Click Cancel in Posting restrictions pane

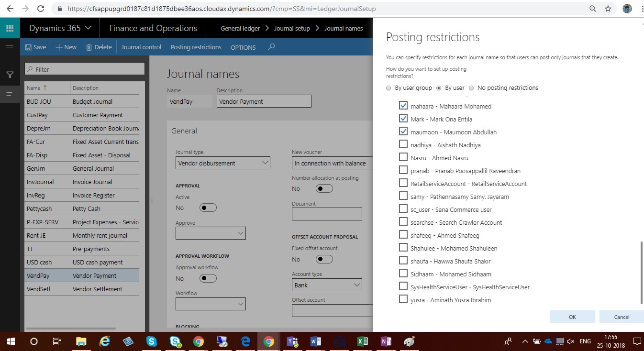pos(622,317)
